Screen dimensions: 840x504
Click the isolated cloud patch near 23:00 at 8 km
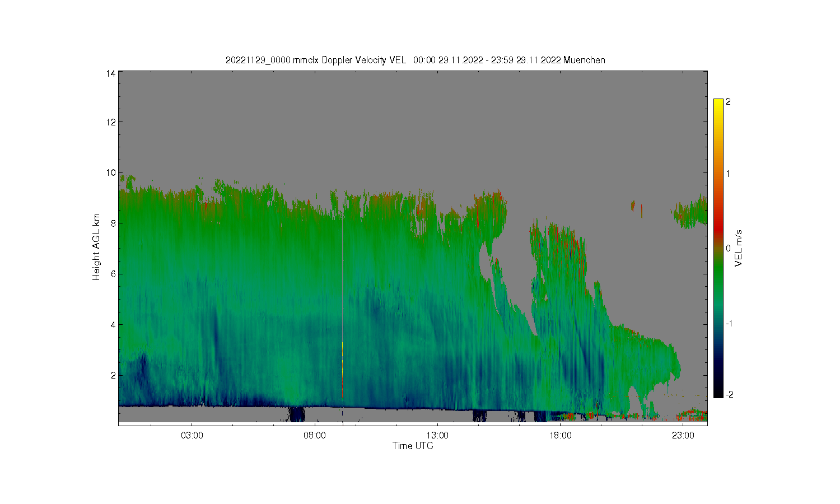pos(690,212)
